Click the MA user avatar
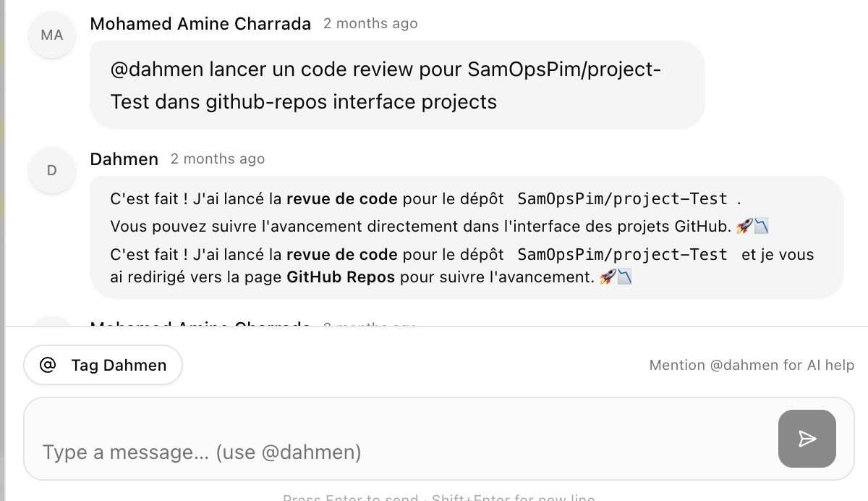 click(x=52, y=35)
